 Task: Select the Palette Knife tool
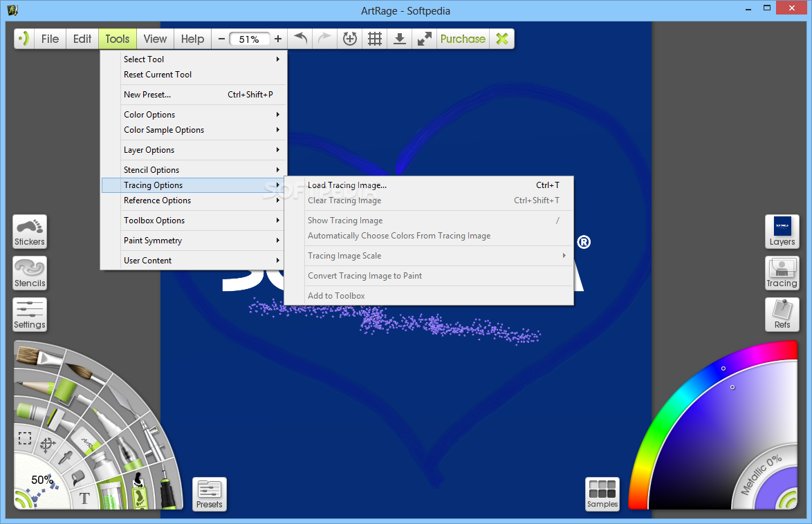123,400
